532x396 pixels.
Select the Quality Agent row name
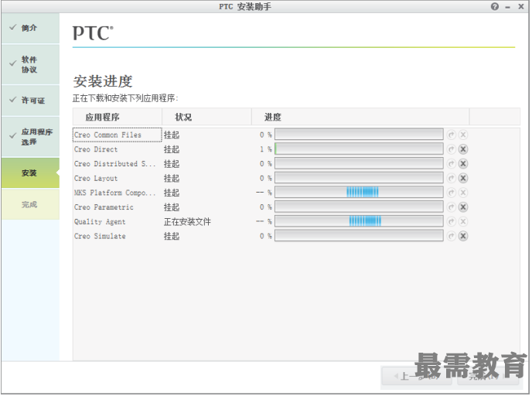click(x=100, y=222)
